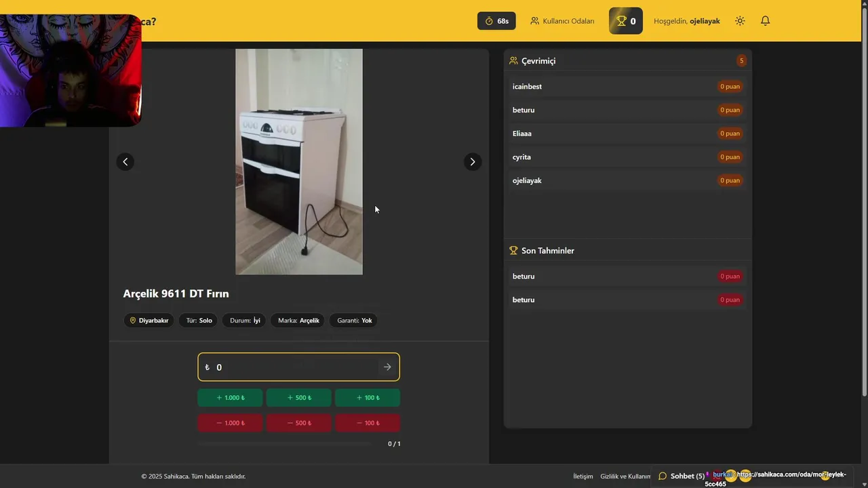868x488 pixels.
Task: Click the Son Tahminler header
Action: tap(542, 251)
